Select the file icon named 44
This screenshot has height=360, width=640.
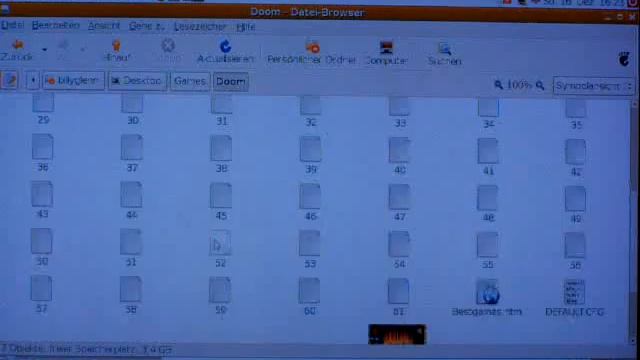(x=131, y=195)
